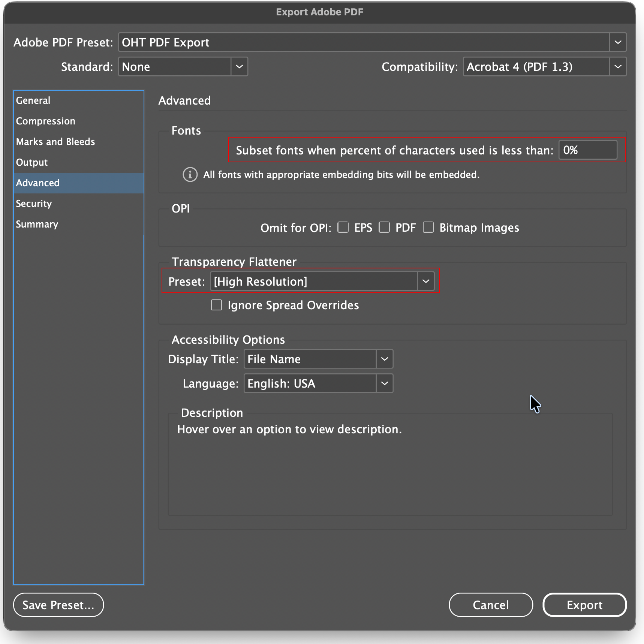
Task: Click the Export button
Action: click(x=584, y=605)
